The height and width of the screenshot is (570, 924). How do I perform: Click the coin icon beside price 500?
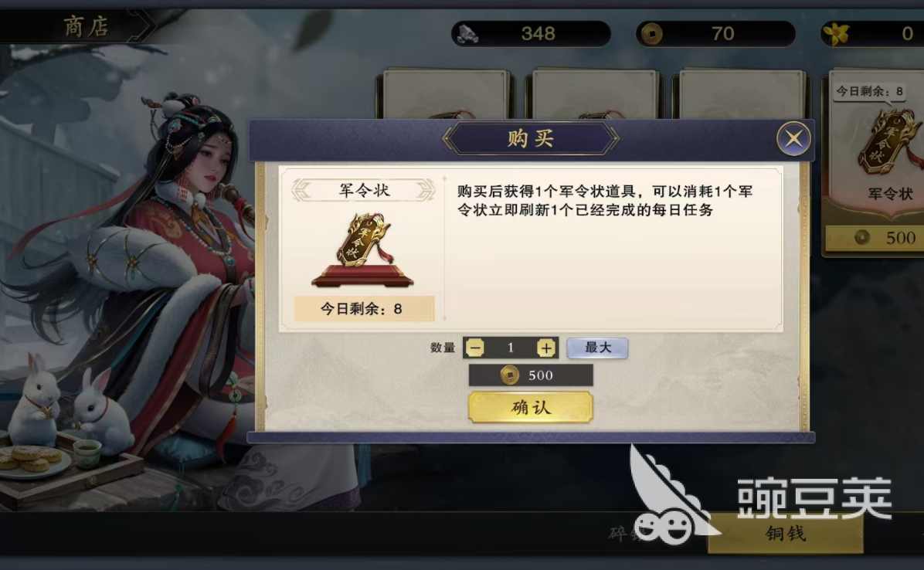click(x=510, y=375)
